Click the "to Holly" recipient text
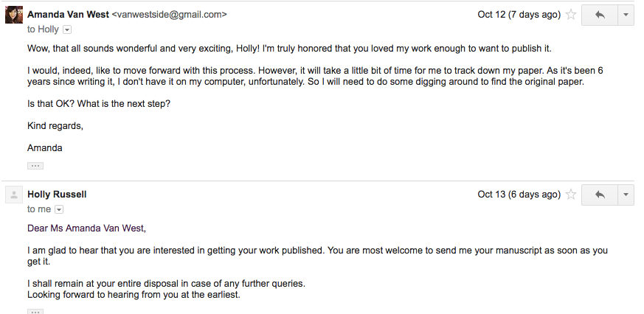Image resolution: width=644 pixels, height=314 pixels. 44,29
